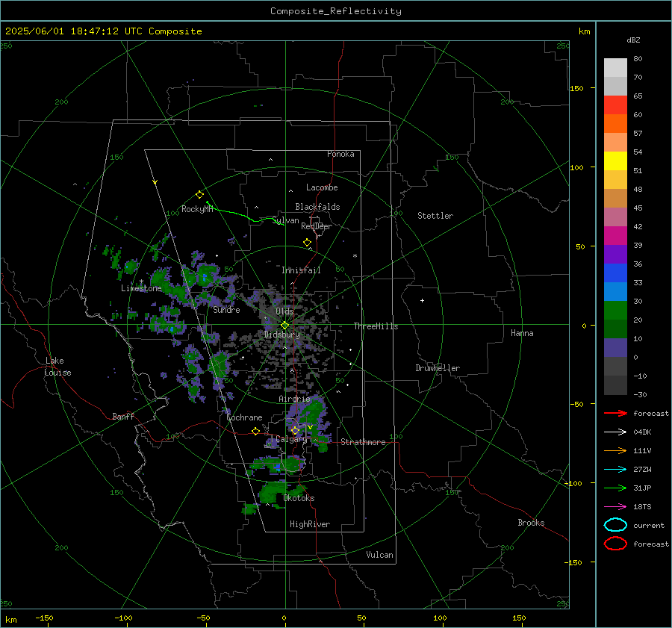This screenshot has width=672, height=628.
Task: Select the 51 dBZ yellow color swatch
Action: pos(615,161)
